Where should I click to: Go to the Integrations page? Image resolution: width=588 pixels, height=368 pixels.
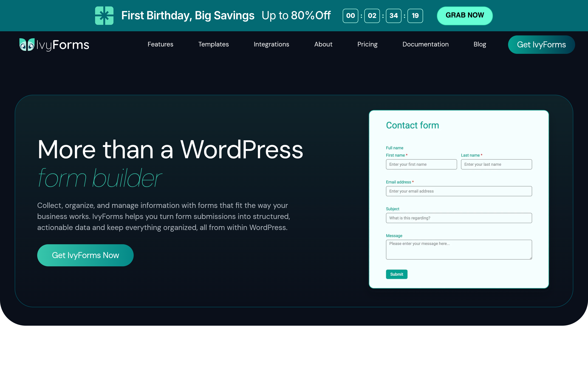271,44
